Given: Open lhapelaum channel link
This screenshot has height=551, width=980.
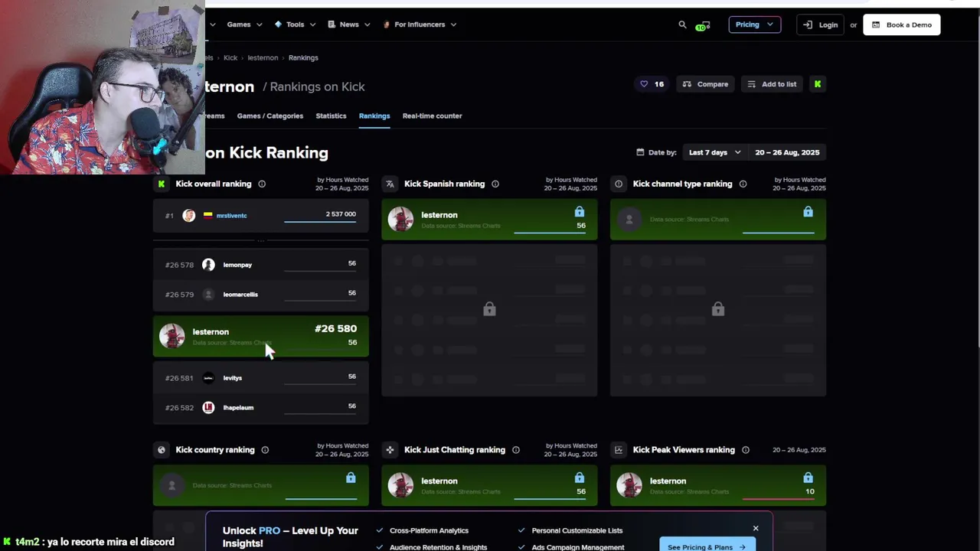Looking at the screenshot, I should coord(238,408).
